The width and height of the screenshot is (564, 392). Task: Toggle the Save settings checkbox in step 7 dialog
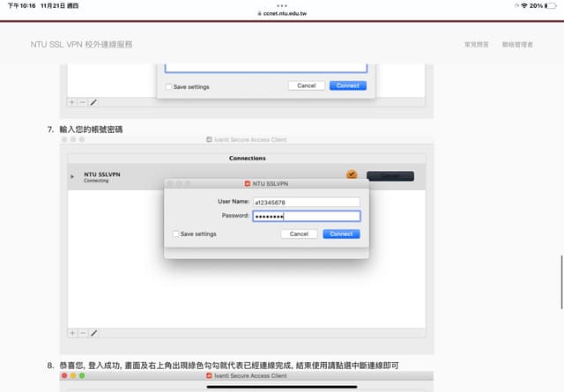174,234
